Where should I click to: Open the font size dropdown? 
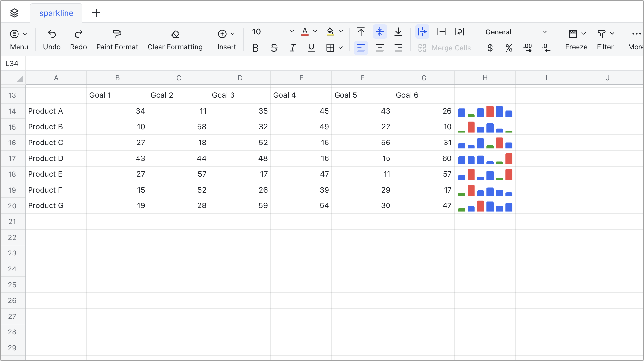(x=291, y=31)
